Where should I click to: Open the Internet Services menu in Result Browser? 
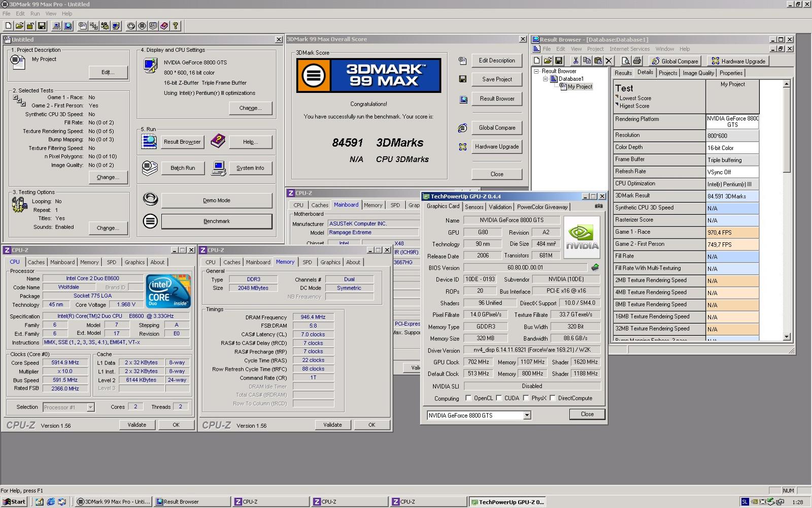click(x=629, y=49)
